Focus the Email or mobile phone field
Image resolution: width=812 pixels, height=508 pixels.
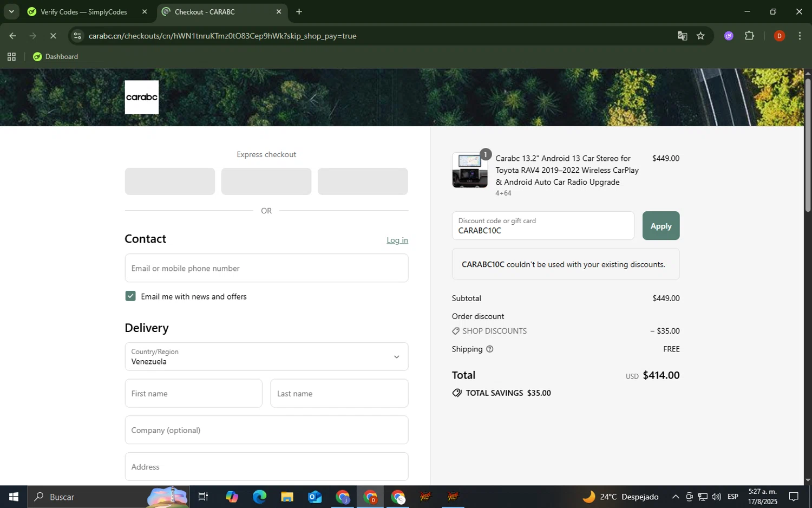click(x=266, y=268)
